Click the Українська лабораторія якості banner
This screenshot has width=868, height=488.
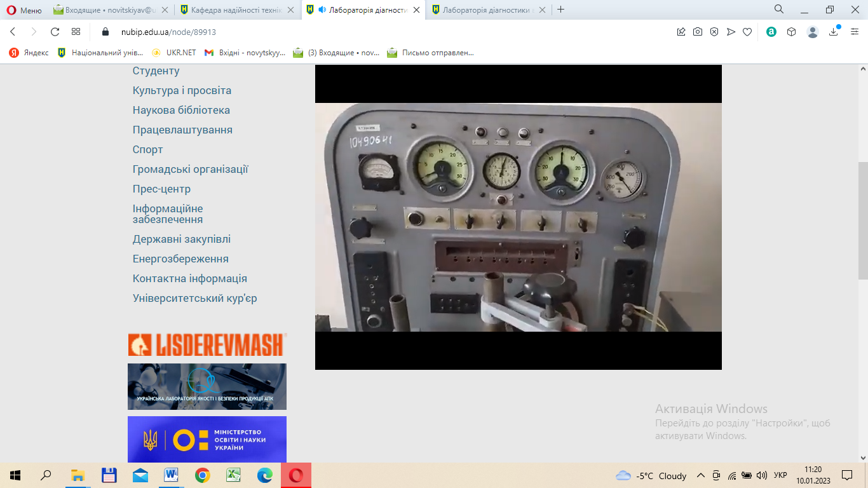click(x=207, y=386)
